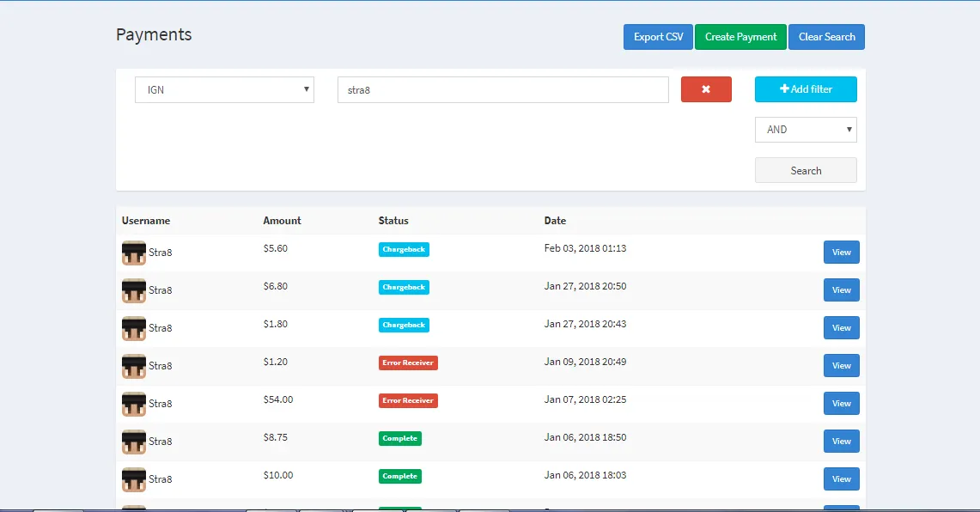Click Error Receiver badge for Jan 09, 2018
980x512 pixels.
(408, 363)
